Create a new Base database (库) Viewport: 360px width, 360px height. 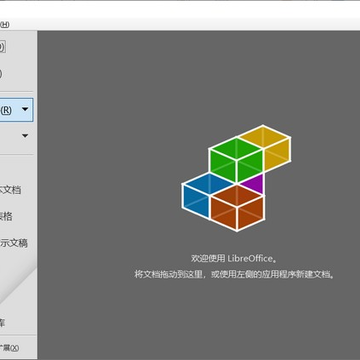[x=3, y=323]
